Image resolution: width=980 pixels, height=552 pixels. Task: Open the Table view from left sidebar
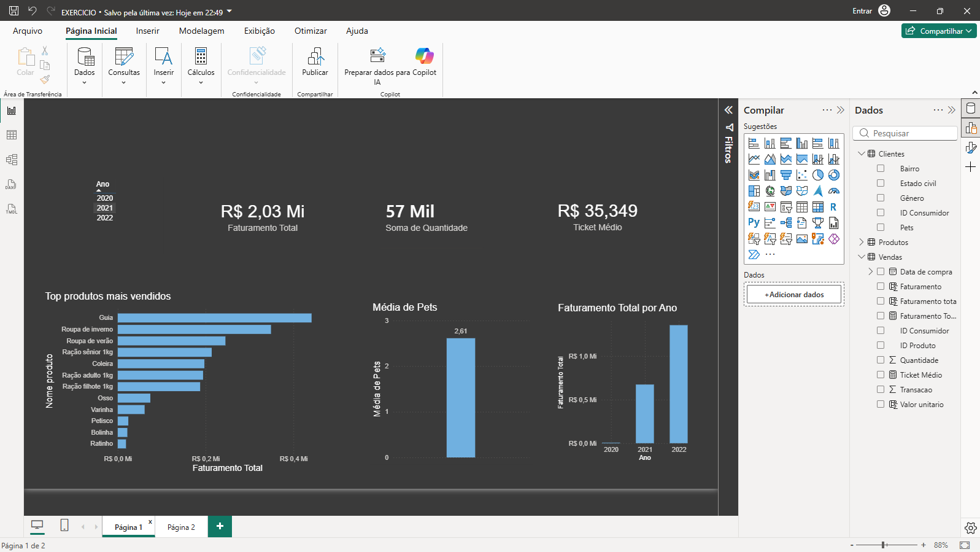pyautogui.click(x=12, y=135)
